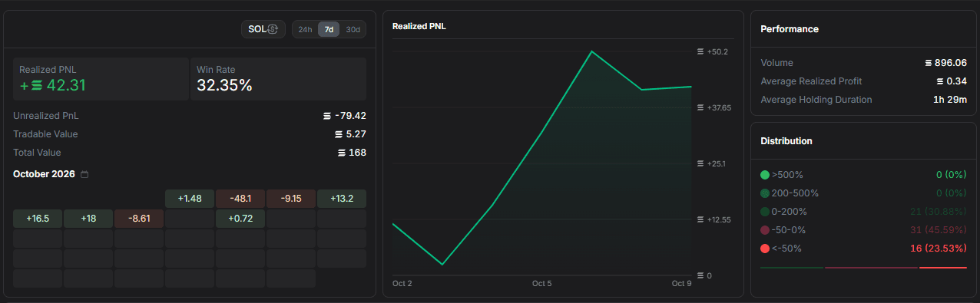The height and width of the screenshot is (303, 980).
Task: Click the Average Holding Duration 1h 29m
Action: pos(949,100)
